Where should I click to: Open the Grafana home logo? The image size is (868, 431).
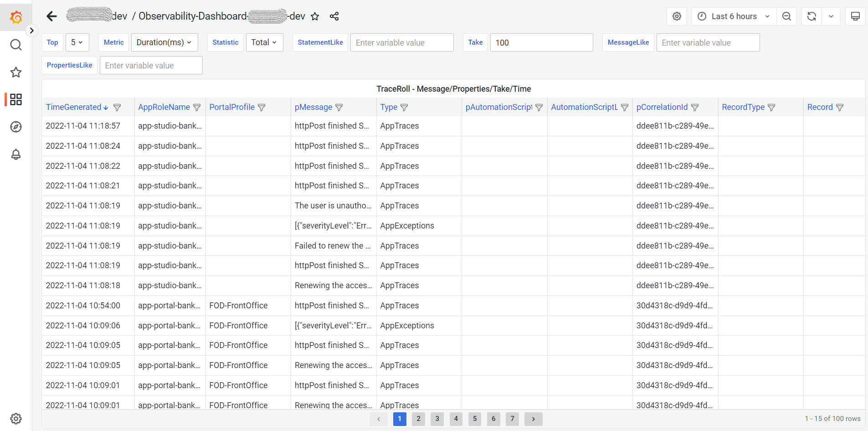[16, 17]
